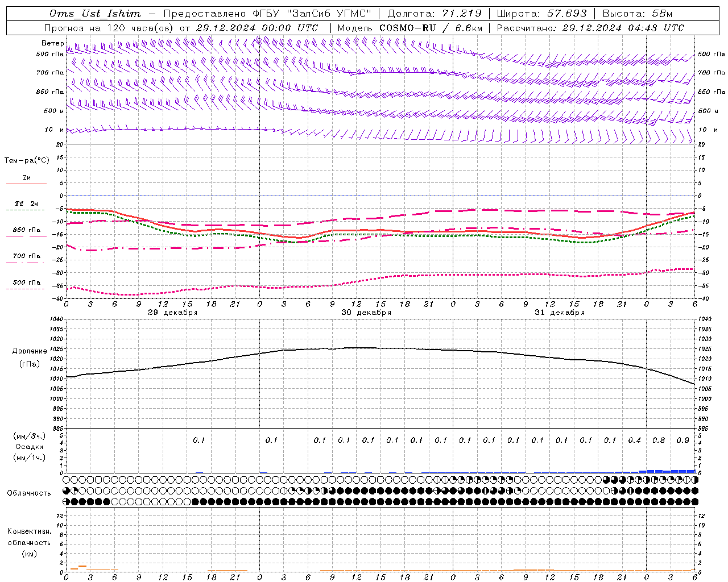
Task: Click the 0.9 precipitation value
Action: [x=682, y=440]
